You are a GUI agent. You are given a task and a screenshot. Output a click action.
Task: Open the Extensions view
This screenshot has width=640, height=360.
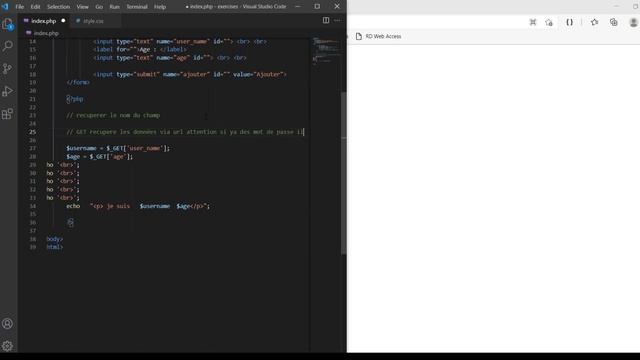point(8,113)
